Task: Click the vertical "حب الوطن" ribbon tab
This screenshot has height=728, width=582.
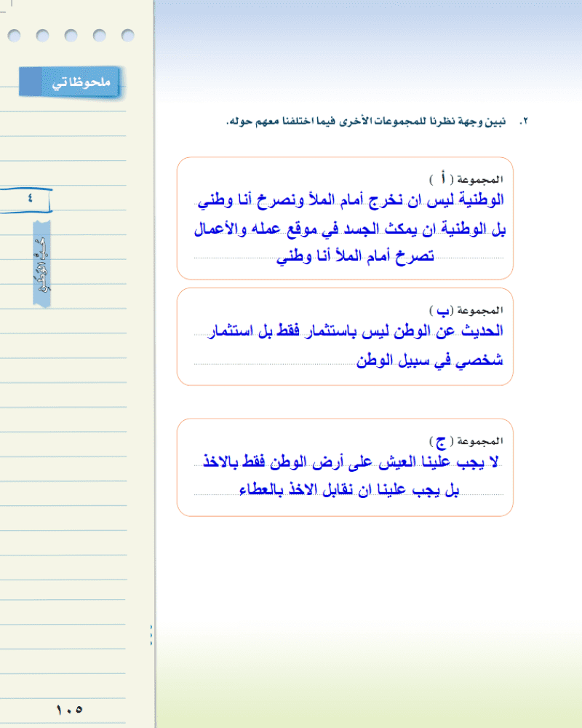Action: (41, 264)
